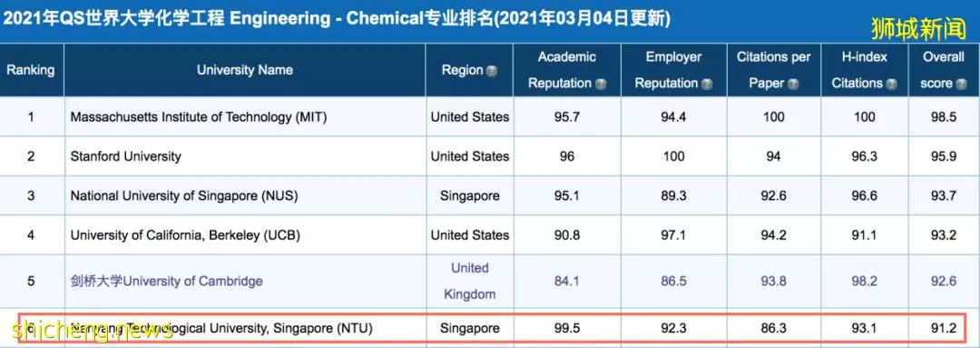Click the help icon next to Region

click(x=492, y=72)
